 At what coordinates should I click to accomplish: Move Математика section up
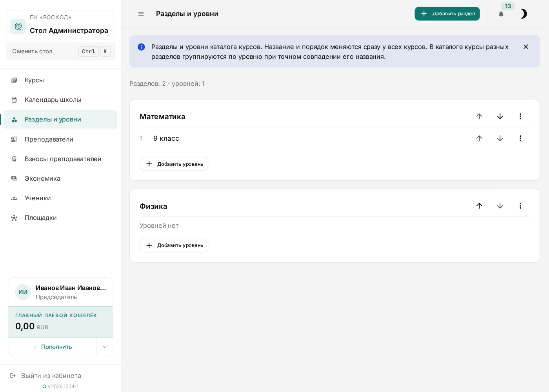tap(479, 116)
